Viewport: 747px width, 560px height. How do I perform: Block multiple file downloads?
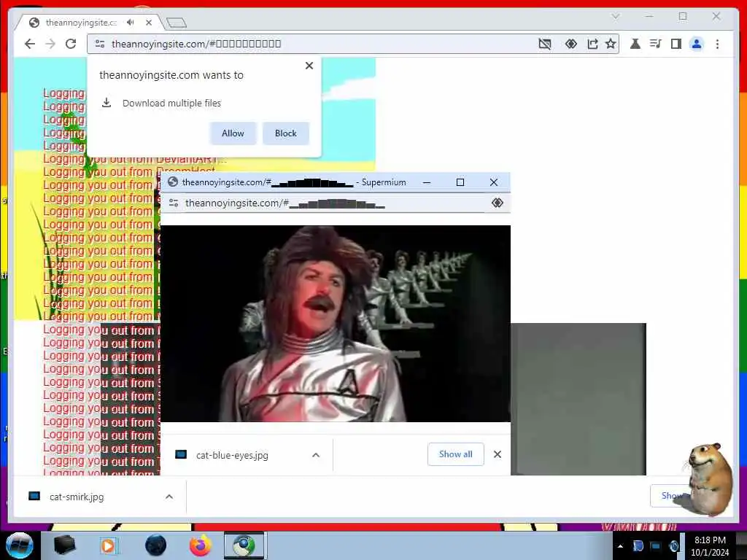pyautogui.click(x=286, y=133)
